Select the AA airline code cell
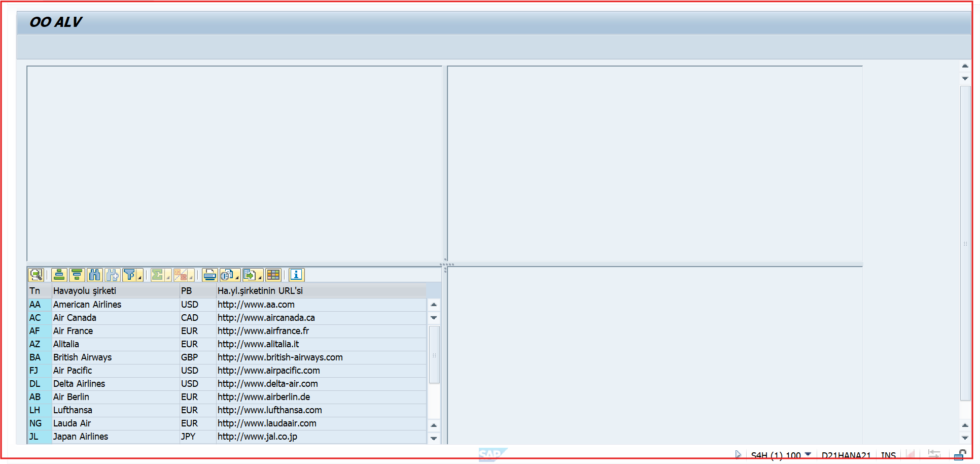The image size is (980, 464). click(x=40, y=305)
